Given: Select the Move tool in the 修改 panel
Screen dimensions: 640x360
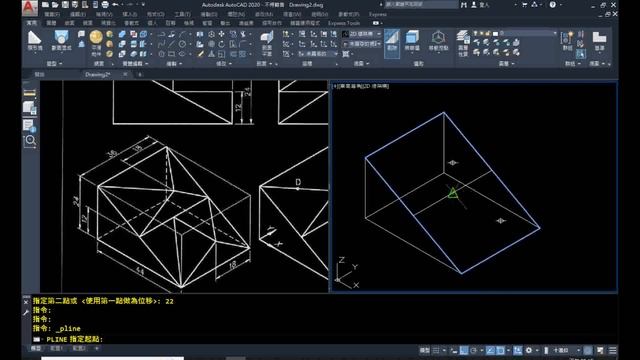Looking at the screenshot, I should point(222,34).
